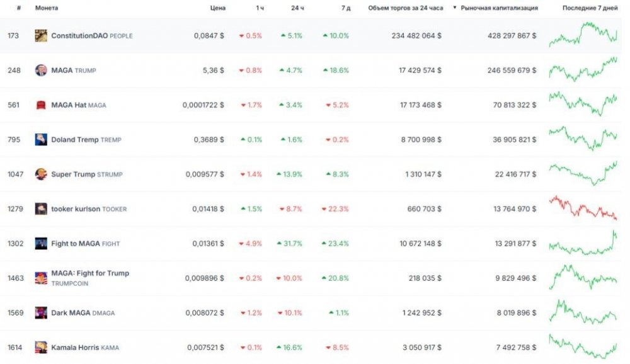Click the red MAGA Hat icon
Image resolution: width=630 pixels, height=364 pixels.
(x=41, y=105)
